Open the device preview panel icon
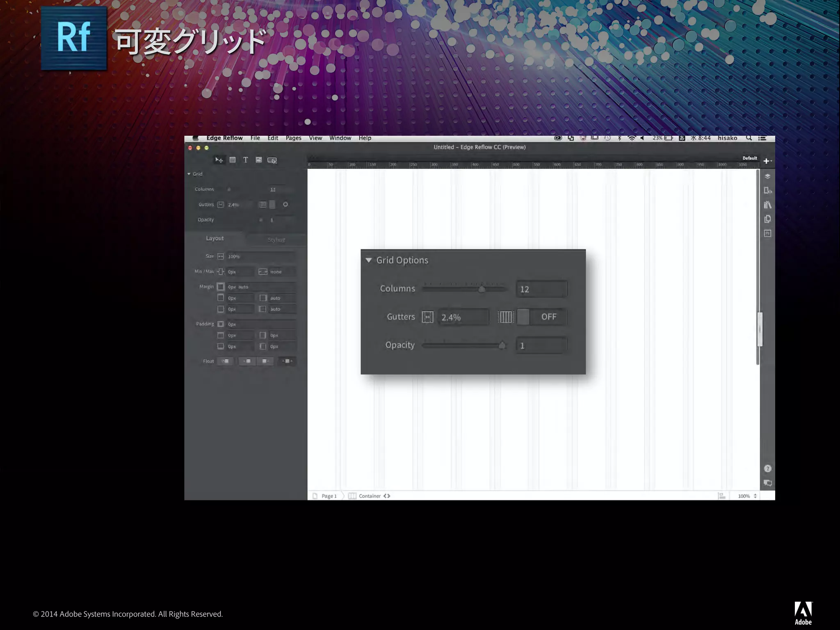840x630 pixels. tap(768, 191)
